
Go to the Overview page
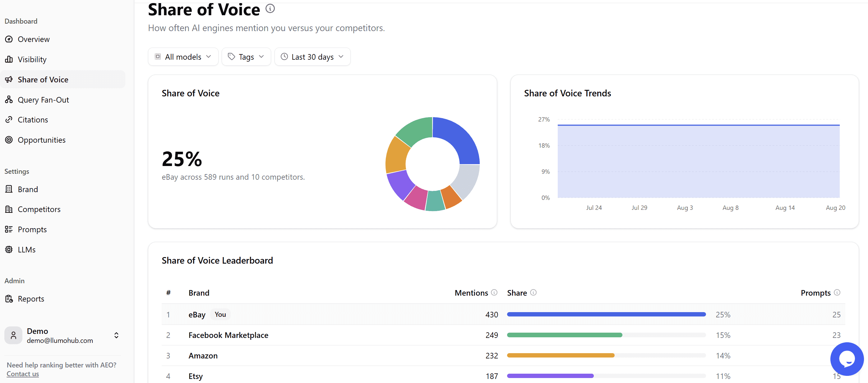(x=34, y=39)
